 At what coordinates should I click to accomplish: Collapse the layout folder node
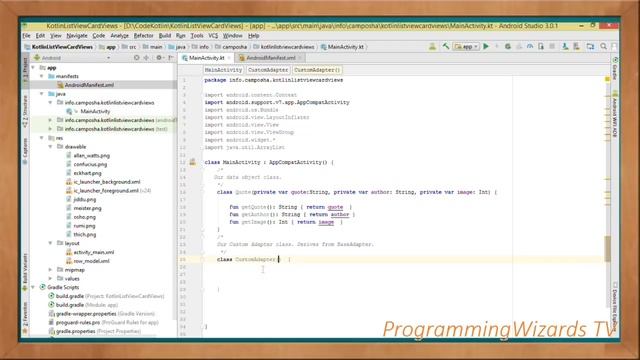(x=50, y=243)
